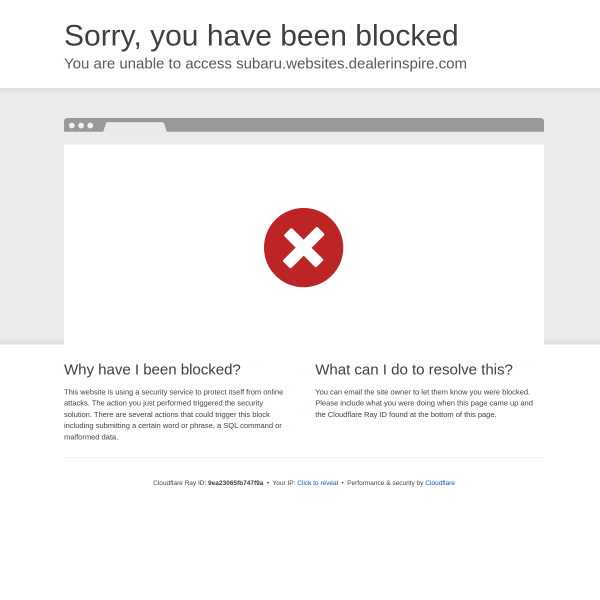
Task: Click the horizontal divider above the footer
Action: (x=304, y=457)
